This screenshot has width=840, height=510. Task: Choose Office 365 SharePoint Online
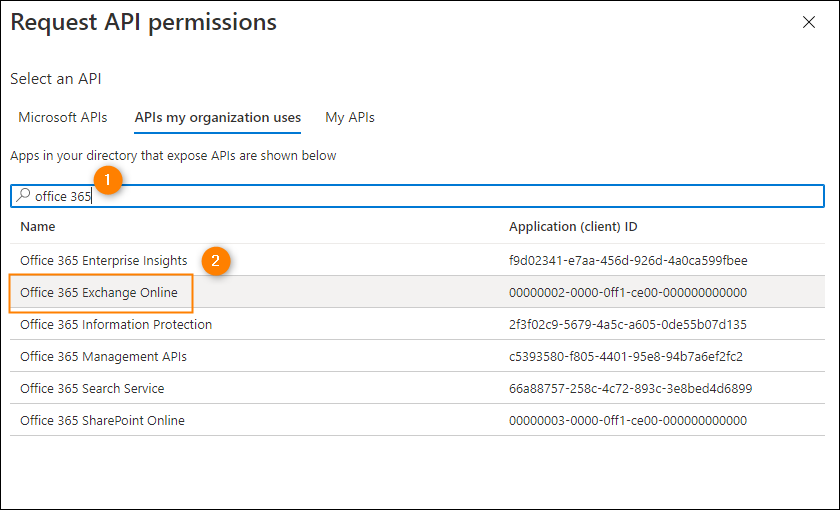click(102, 421)
